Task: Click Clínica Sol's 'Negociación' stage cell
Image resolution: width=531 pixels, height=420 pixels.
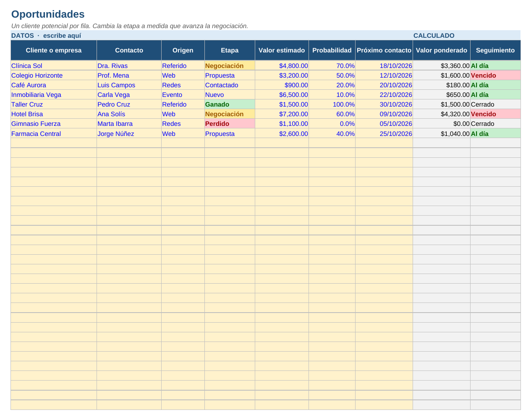Action: (230, 65)
